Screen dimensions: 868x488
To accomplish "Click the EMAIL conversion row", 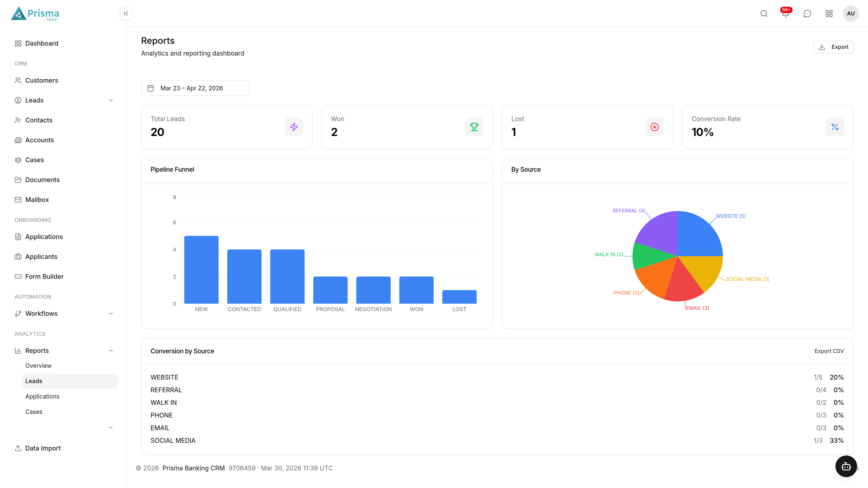I will pos(497,428).
